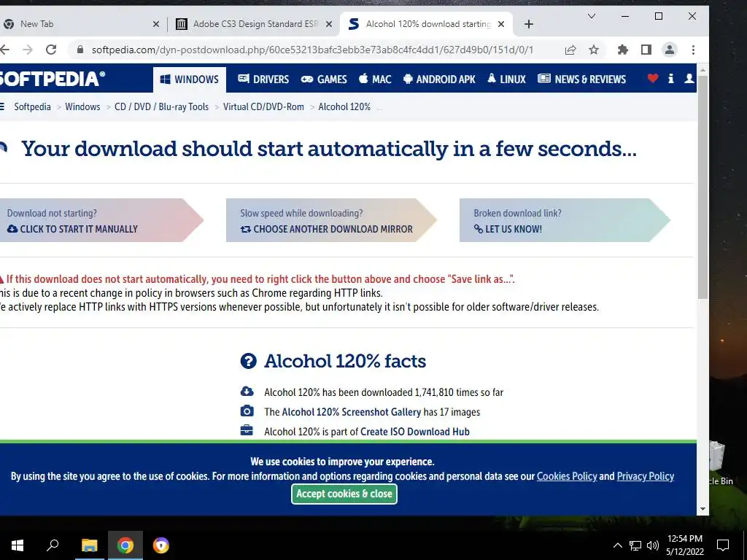Viewport: 747px width, 560px height.
Task: Open the notification center icon
Action: click(723, 545)
